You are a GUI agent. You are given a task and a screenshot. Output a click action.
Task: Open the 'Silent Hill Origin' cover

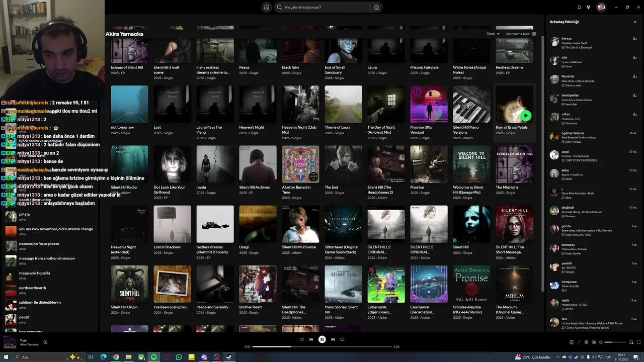pos(129,284)
